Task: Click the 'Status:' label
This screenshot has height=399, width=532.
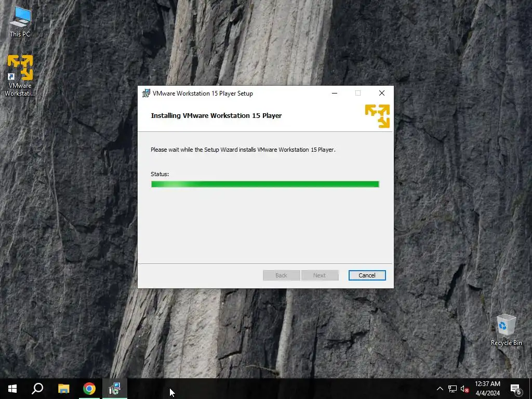Action: [x=160, y=174]
